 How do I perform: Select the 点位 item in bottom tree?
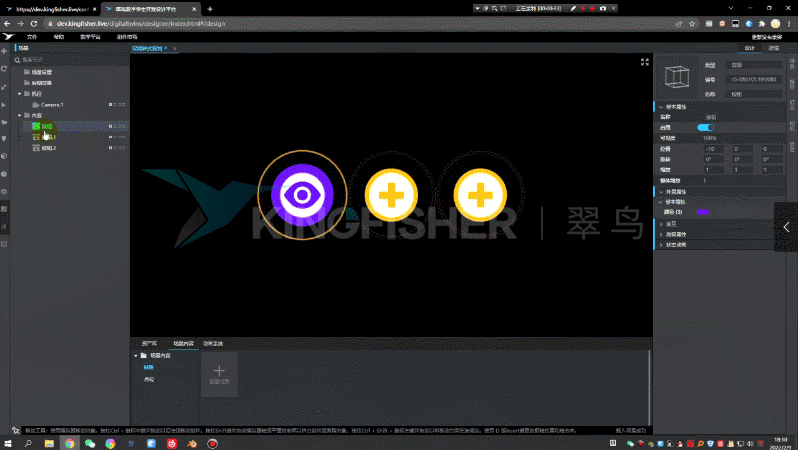click(149, 379)
